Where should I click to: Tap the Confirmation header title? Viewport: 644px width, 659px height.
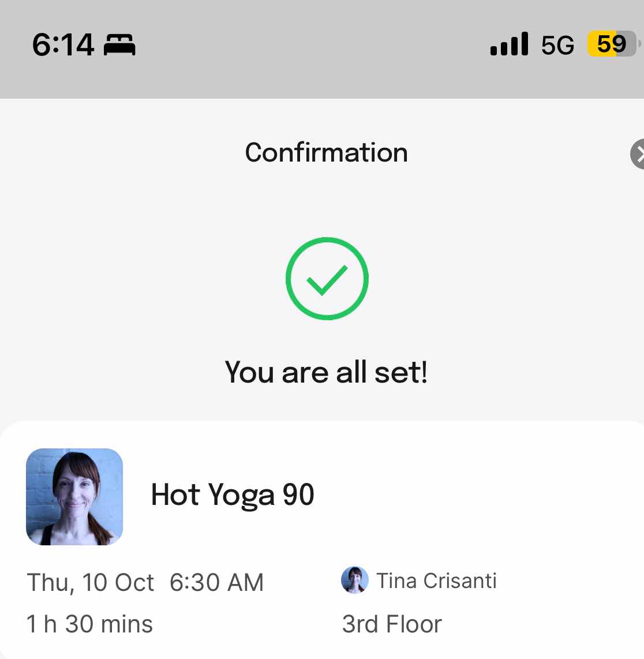pyautogui.click(x=327, y=152)
